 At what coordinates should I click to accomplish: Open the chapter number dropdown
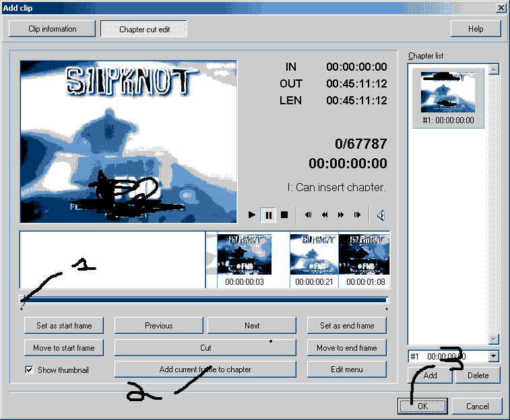pyautogui.click(x=493, y=356)
